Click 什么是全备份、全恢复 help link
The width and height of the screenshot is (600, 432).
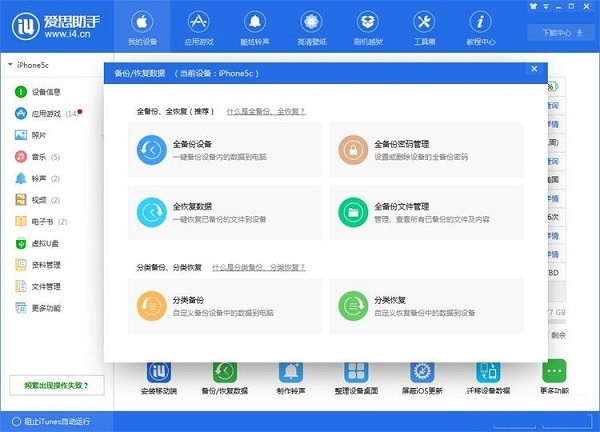pos(260,112)
